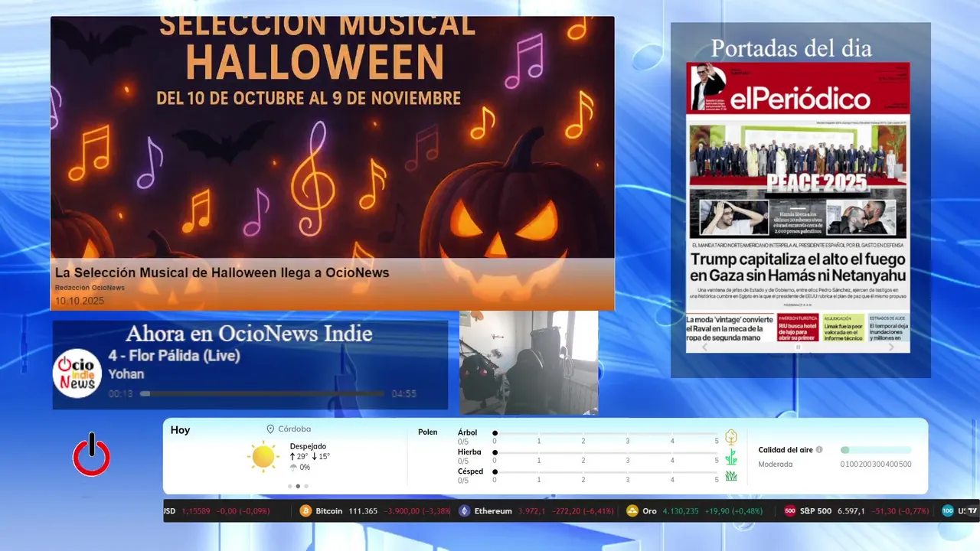Open the Halloween music selection headline
980x551 pixels.
tap(222, 272)
